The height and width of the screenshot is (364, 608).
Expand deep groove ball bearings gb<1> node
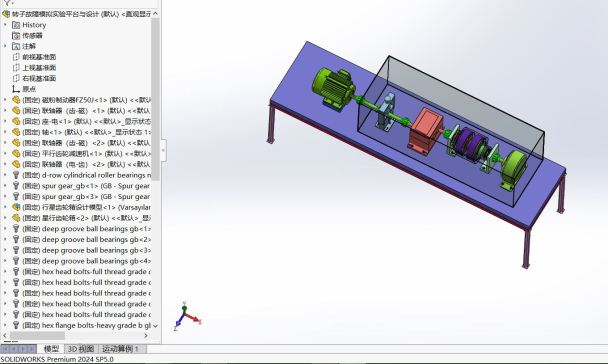(5, 228)
